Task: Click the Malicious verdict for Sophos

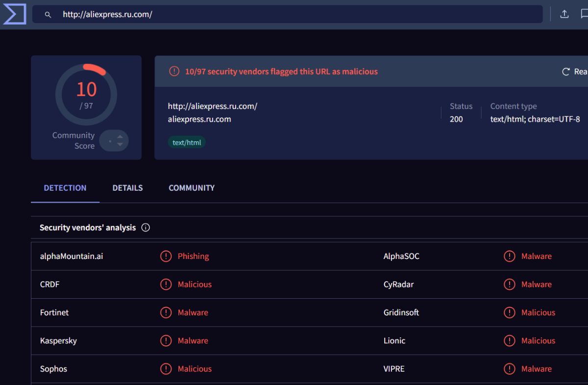Action: [x=195, y=369]
